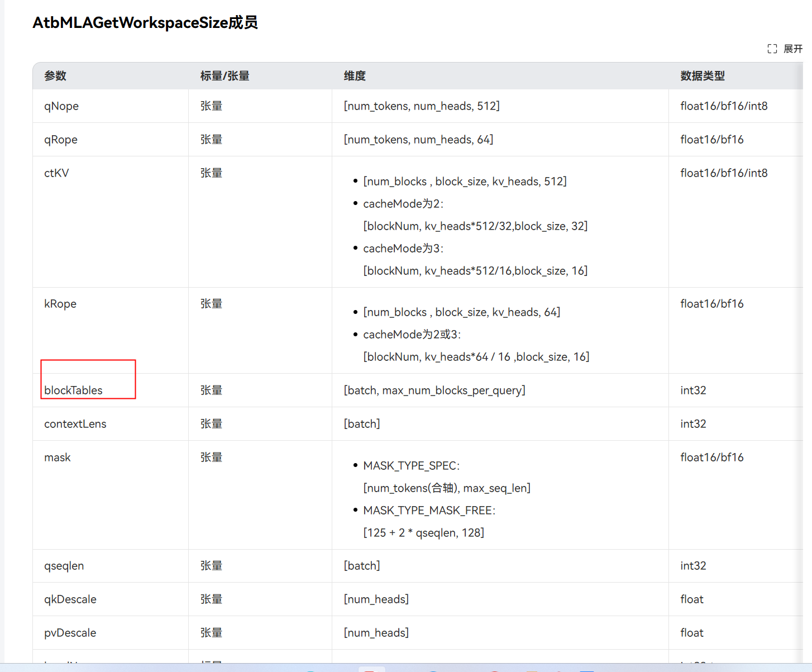This screenshot has height=672, width=812.
Task: Click float16/bf16 in the mask row
Action: pos(712,457)
